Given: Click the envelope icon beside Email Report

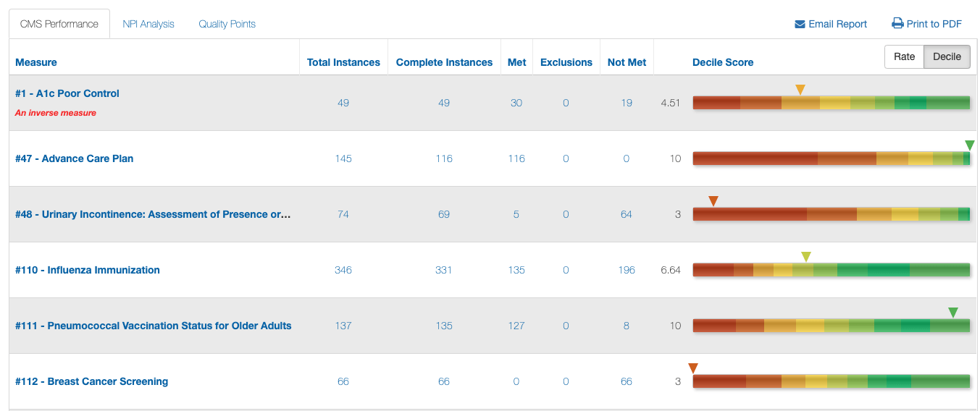Looking at the screenshot, I should (800, 25).
